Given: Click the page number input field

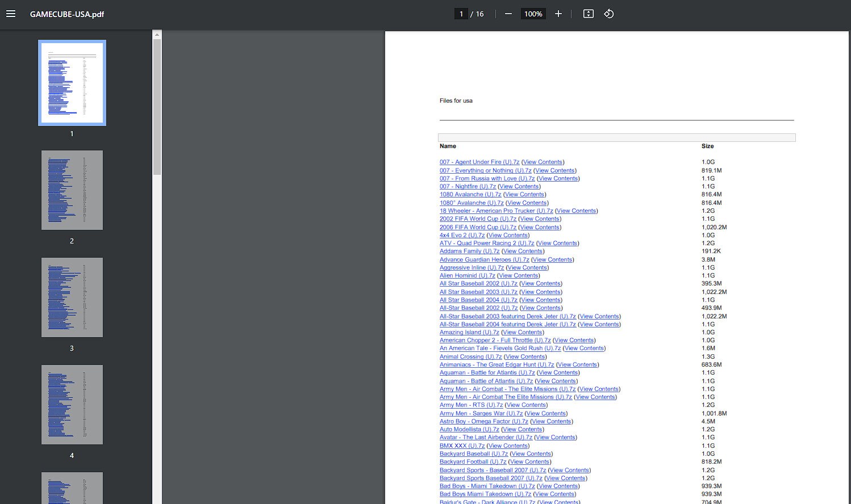Looking at the screenshot, I should click(461, 14).
